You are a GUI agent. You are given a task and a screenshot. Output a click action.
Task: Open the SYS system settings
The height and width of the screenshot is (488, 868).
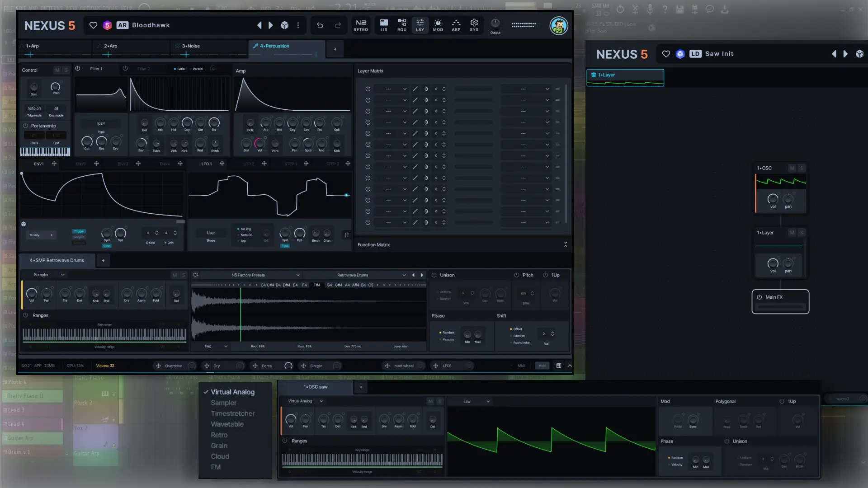pyautogui.click(x=474, y=25)
